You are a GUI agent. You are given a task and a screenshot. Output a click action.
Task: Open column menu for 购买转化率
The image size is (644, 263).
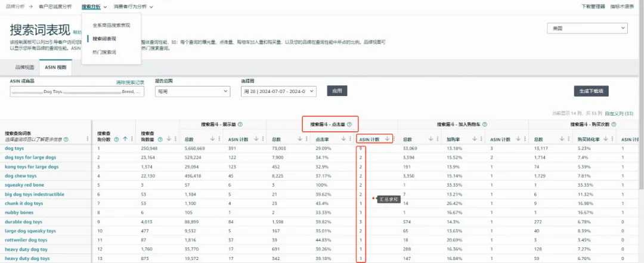click(x=612, y=139)
